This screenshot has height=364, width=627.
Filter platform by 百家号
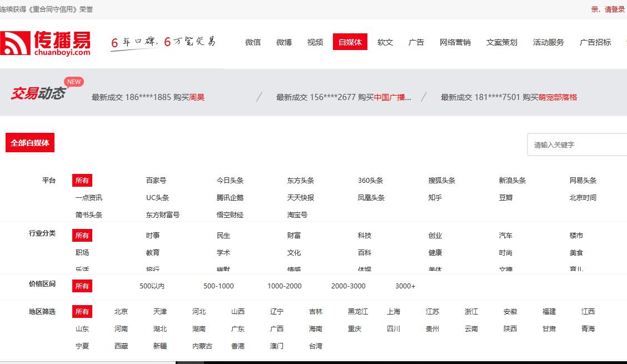[156, 181]
